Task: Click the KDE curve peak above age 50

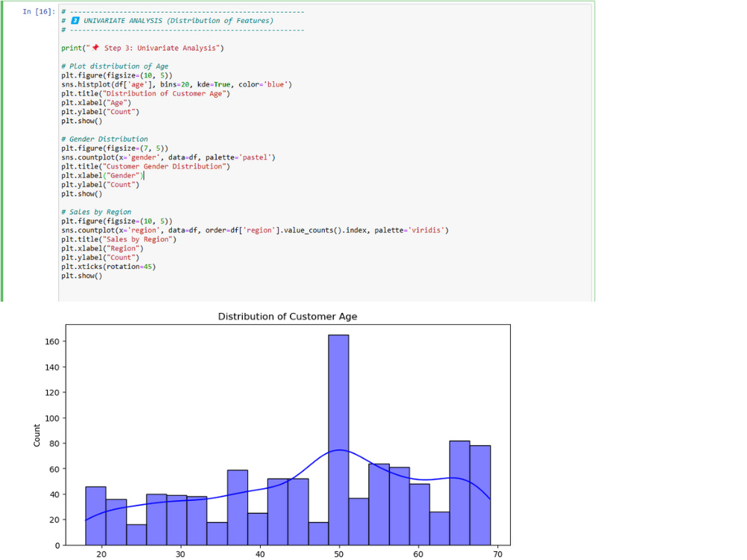Action: tap(338, 450)
